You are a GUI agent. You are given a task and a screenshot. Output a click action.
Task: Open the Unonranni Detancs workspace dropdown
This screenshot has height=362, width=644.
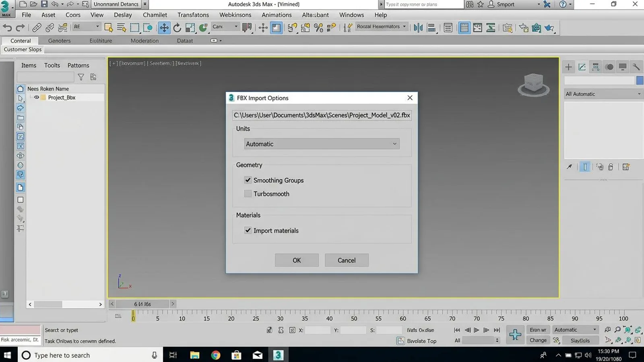(x=120, y=4)
